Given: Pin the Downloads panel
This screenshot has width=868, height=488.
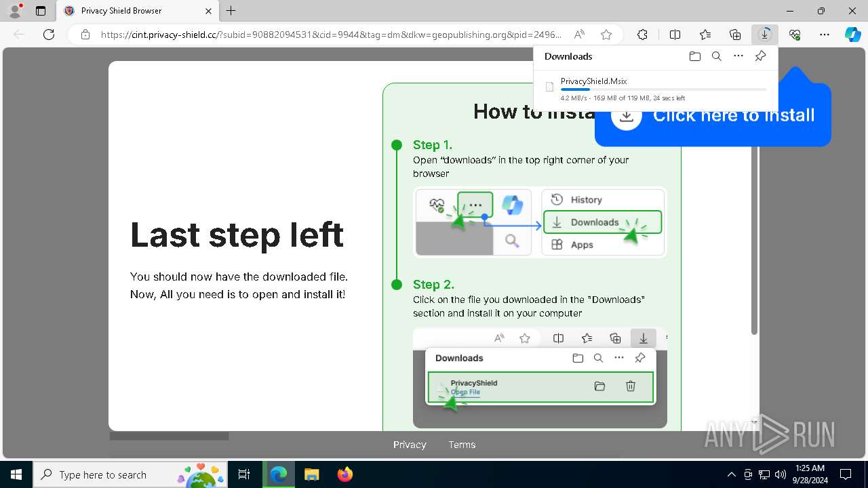Looking at the screenshot, I should (760, 56).
